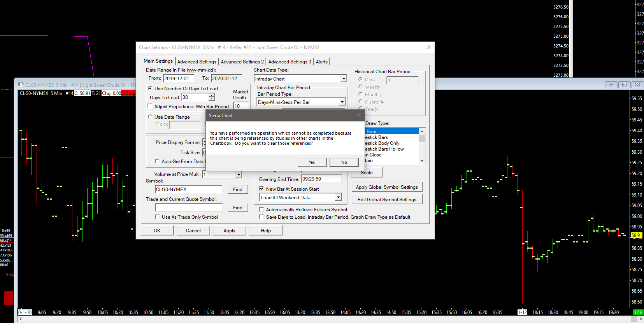Open the Advanced Settings tab
Image resolution: width=644 pixels, height=323 pixels.
point(197,61)
